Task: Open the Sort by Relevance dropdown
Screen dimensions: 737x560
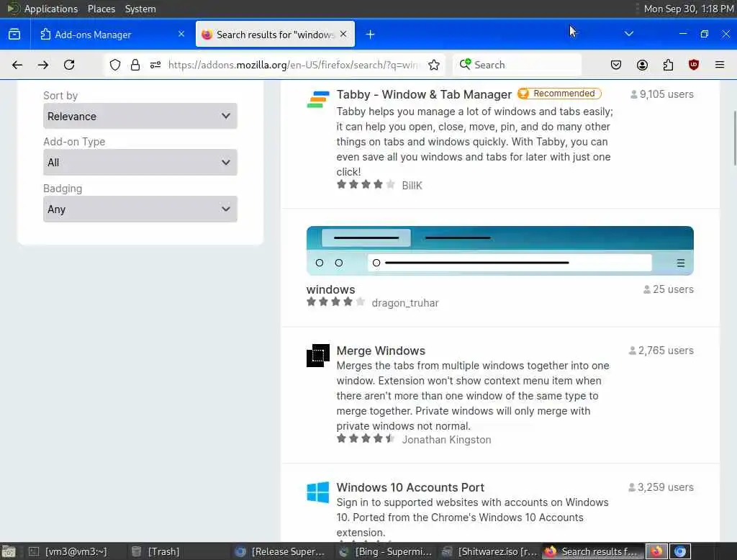Action: point(140,116)
